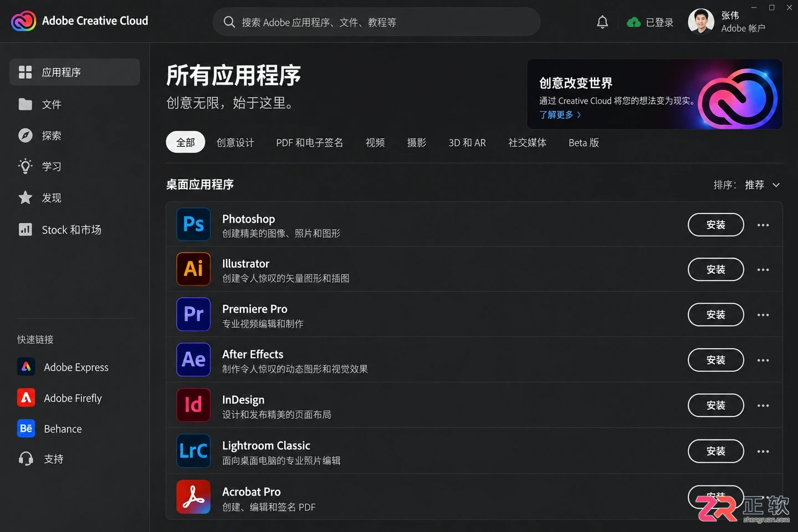Click the Lightroom Classic LrC app icon

[193, 451]
